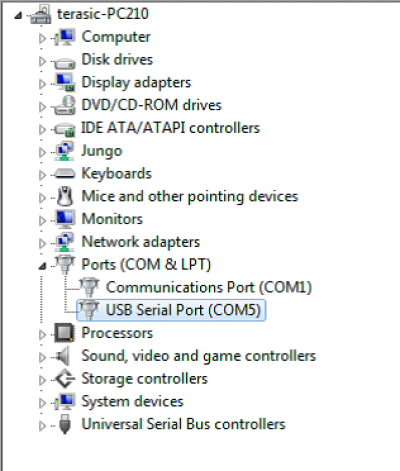Image resolution: width=400 pixels, height=471 pixels.
Task: Click the Mice and other pointing devices icon
Action: [65, 196]
